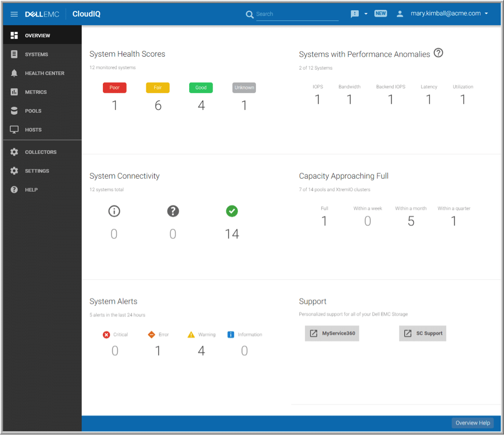The height and width of the screenshot is (435, 504).
Task: Click the Backend IOPS anomalies count
Action: (391, 99)
